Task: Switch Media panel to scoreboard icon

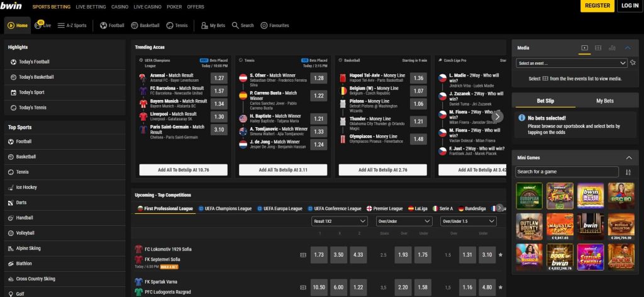Action: click(598, 48)
